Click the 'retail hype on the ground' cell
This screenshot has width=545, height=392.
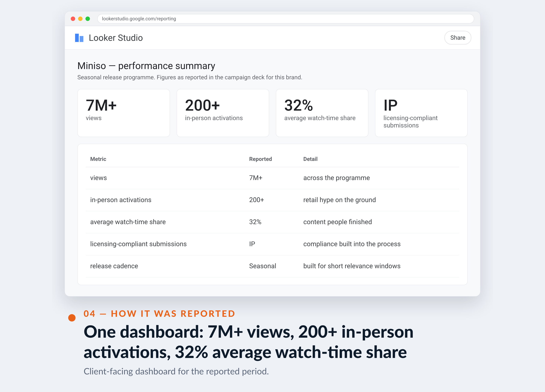(339, 200)
